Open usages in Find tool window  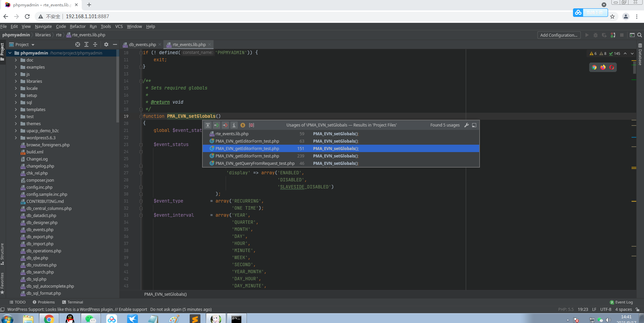pos(474,125)
